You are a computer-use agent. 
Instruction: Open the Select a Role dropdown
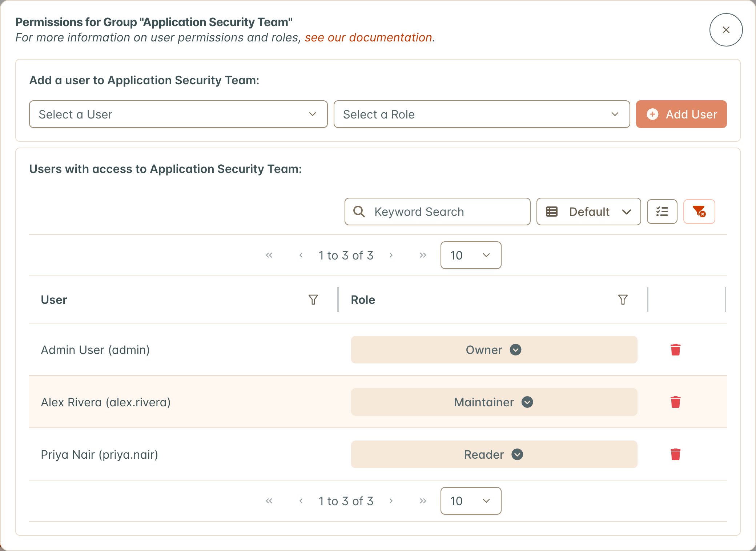(482, 114)
